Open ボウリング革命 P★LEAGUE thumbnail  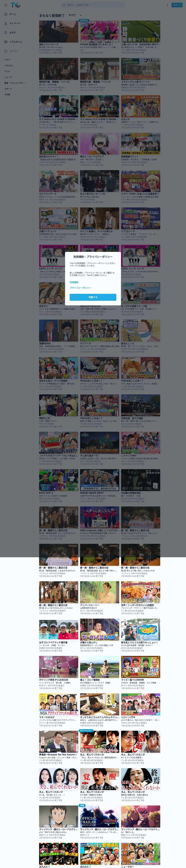click(58, 667)
